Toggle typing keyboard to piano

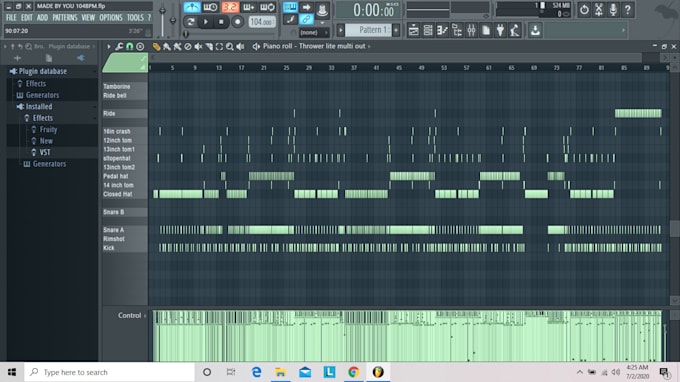(x=290, y=7)
